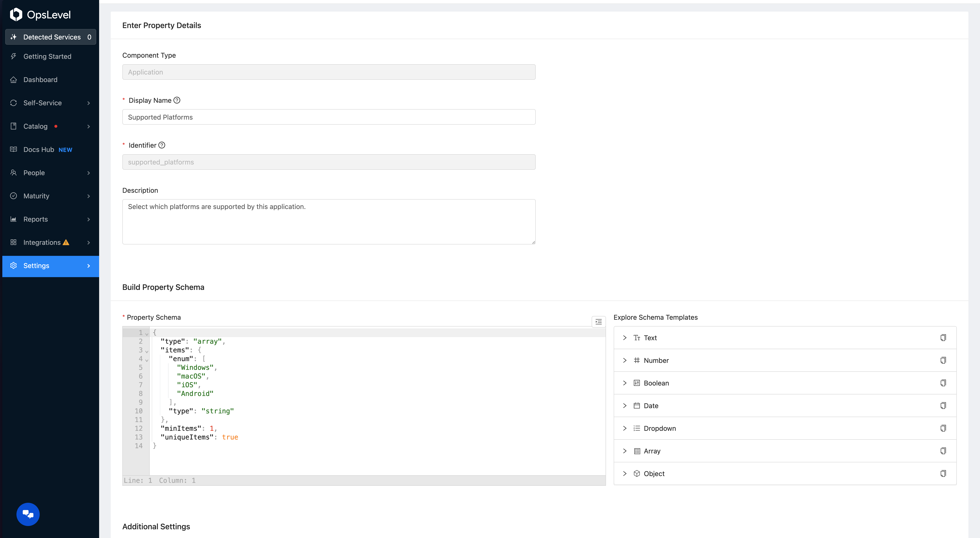980x538 pixels.
Task: Expand the Date template row
Action: pos(625,406)
